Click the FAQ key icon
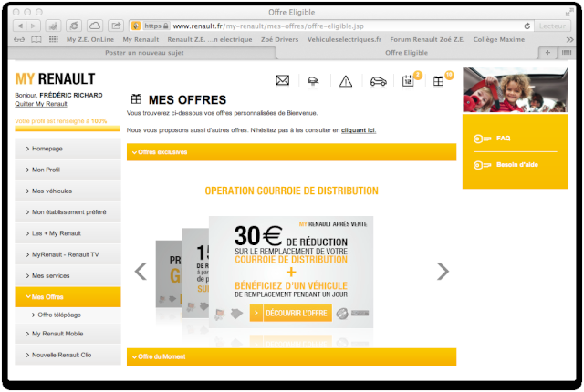Screen dimensions: 584x392 pyautogui.click(x=482, y=139)
